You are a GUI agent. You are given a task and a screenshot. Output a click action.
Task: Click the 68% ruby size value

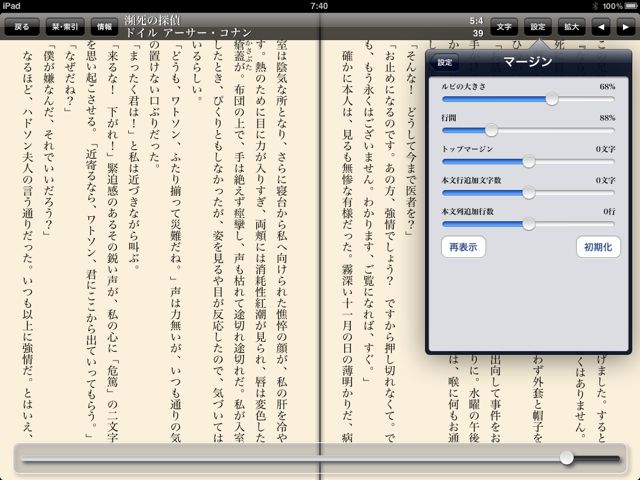click(607, 87)
